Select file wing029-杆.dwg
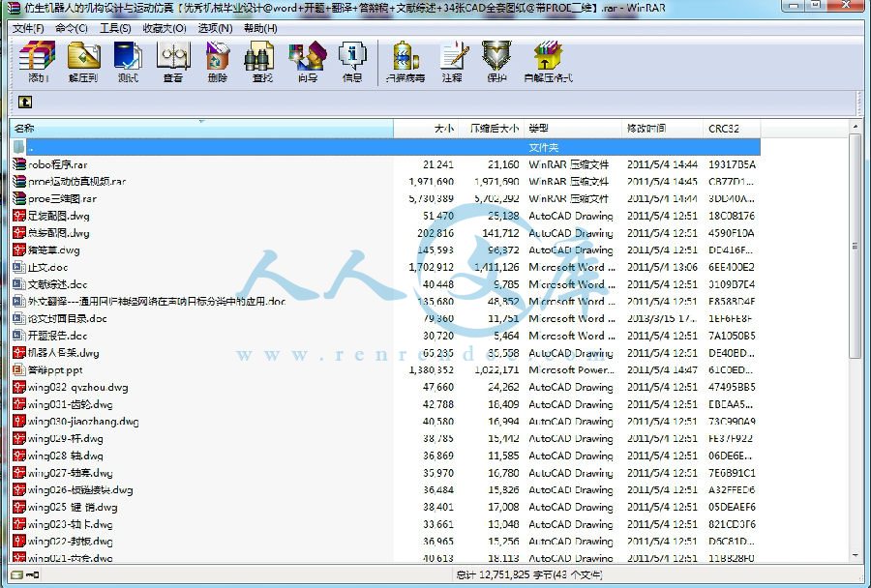This screenshot has height=588, width=871. (x=66, y=439)
